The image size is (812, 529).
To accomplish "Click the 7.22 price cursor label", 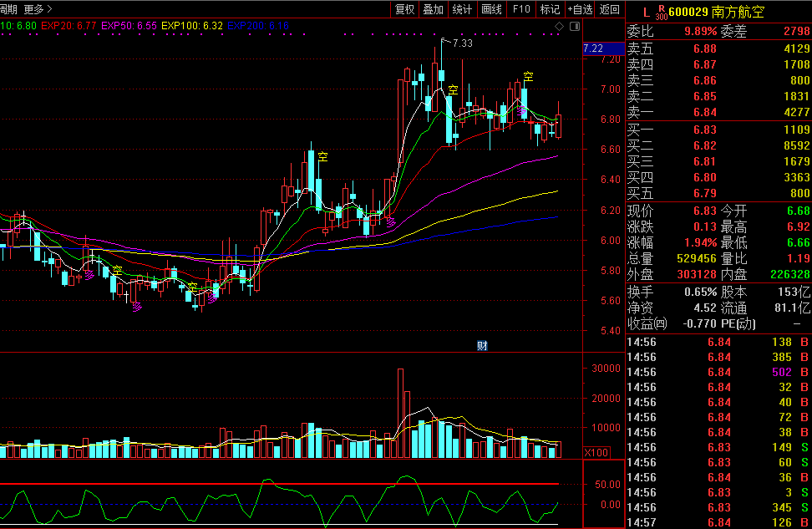I will pyautogui.click(x=603, y=48).
